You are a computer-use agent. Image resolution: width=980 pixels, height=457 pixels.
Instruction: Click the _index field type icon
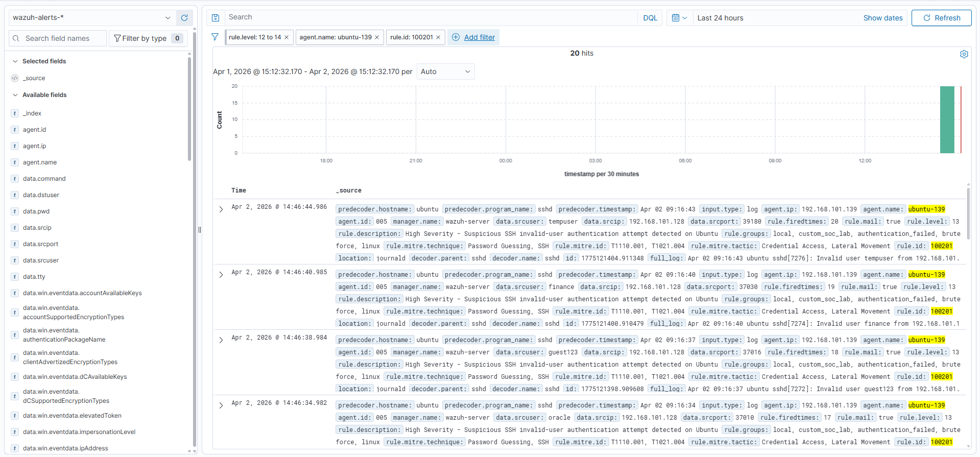tap(15, 113)
